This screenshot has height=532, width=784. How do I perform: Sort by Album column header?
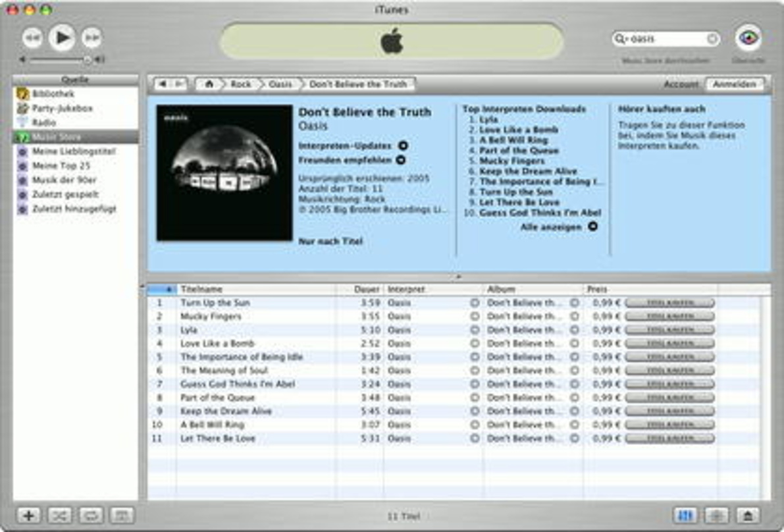pyautogui.click(x=533, y=290)
